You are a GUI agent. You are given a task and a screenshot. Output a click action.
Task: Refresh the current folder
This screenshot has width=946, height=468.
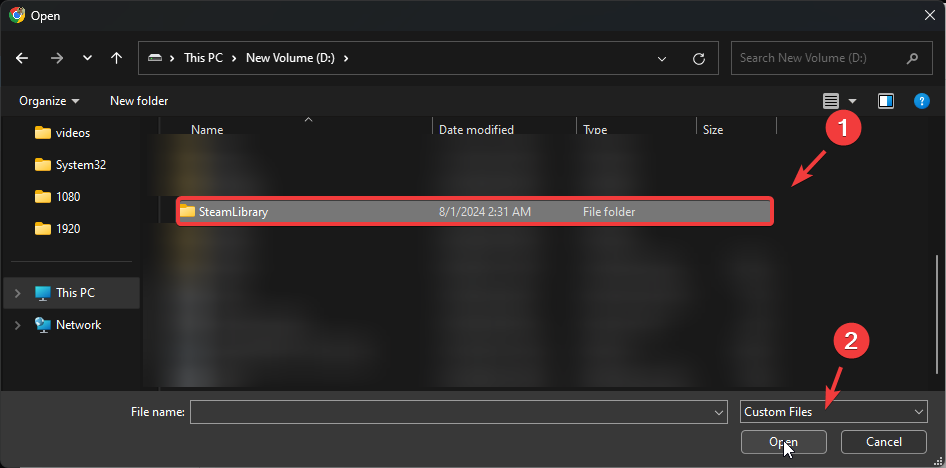[x=699, y=58]
